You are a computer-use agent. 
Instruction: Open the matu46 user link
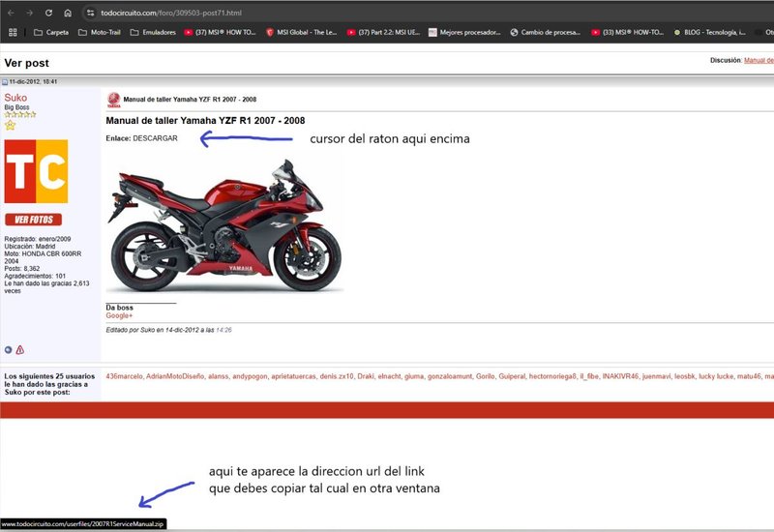click(x=749, y=376)
